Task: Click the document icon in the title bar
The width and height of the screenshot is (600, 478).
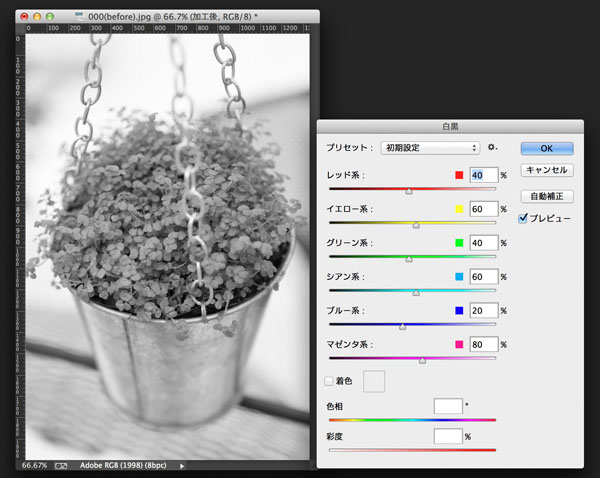Action: 80,18
